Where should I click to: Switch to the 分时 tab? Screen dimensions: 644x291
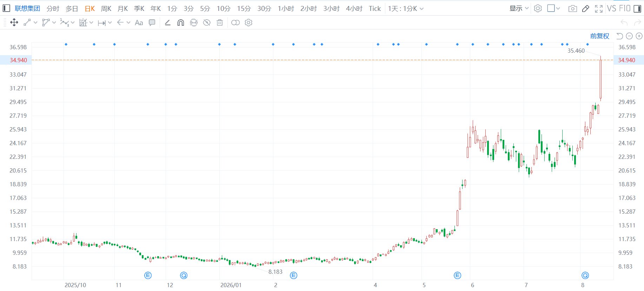(53, 8)
